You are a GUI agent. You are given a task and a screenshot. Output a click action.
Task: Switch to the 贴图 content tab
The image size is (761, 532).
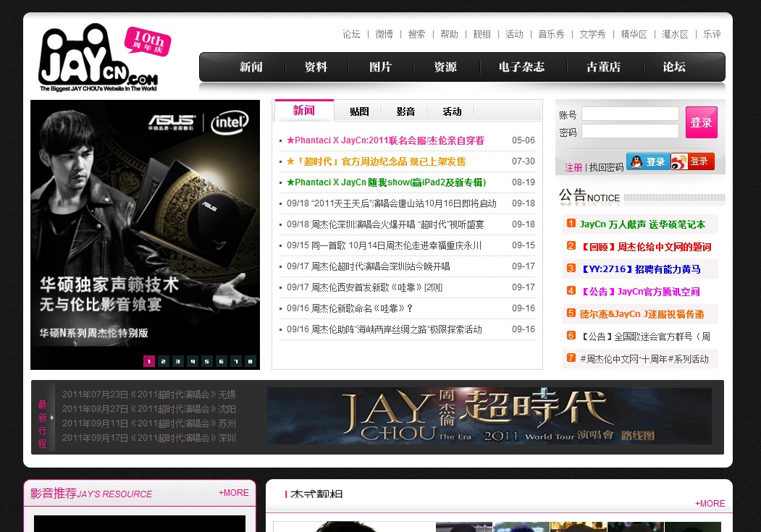tap(359, 111)
